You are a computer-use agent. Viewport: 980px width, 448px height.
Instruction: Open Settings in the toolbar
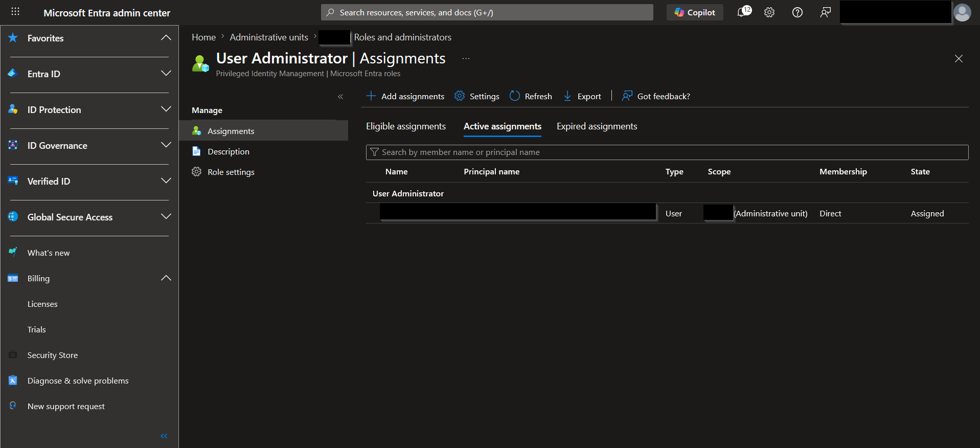coord(477,96)
